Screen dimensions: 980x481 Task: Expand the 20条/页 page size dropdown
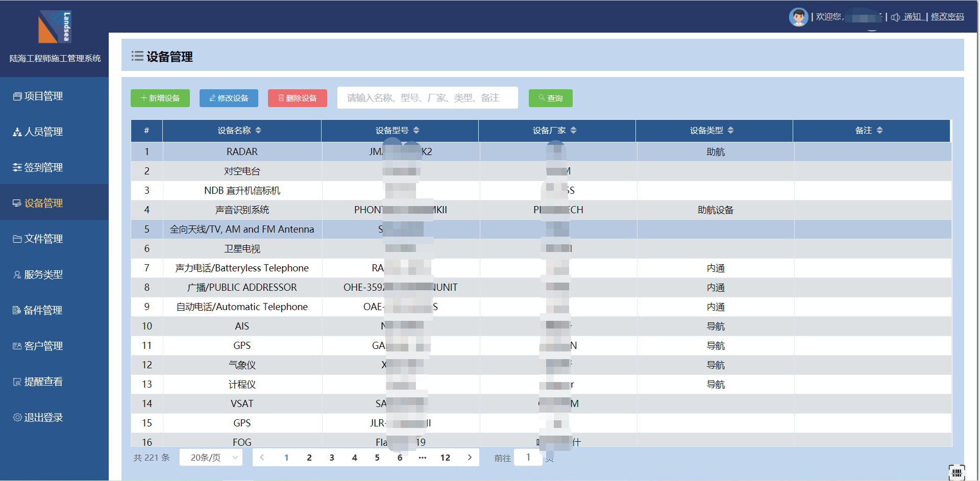(211, 458)
